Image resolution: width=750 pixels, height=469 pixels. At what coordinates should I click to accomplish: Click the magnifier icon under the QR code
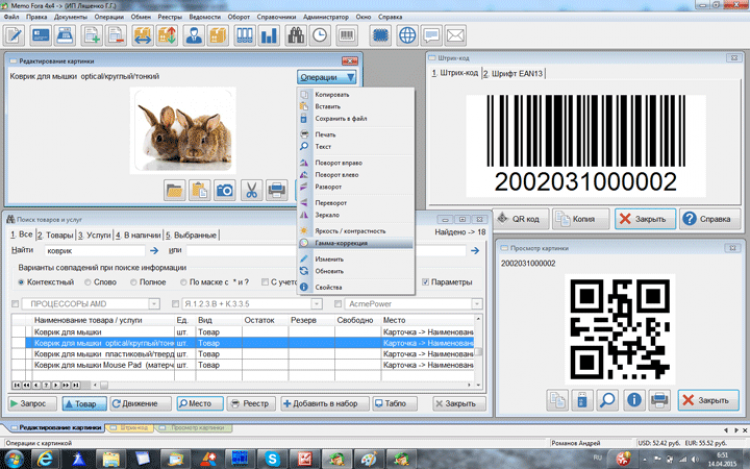coord(607,400)
